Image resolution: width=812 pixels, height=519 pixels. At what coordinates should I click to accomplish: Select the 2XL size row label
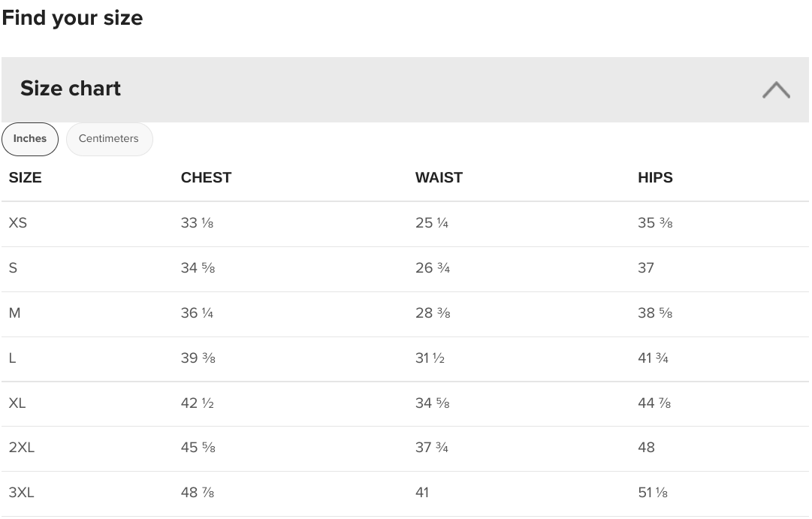[22, 448]
